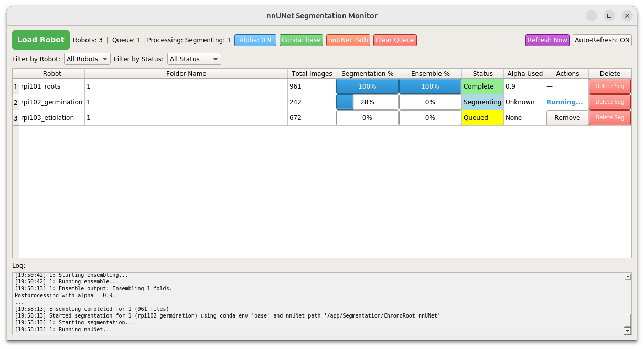Open the All Status filter dropdown
This screenshot has width=644, height=349.
(x=194, y=59)
